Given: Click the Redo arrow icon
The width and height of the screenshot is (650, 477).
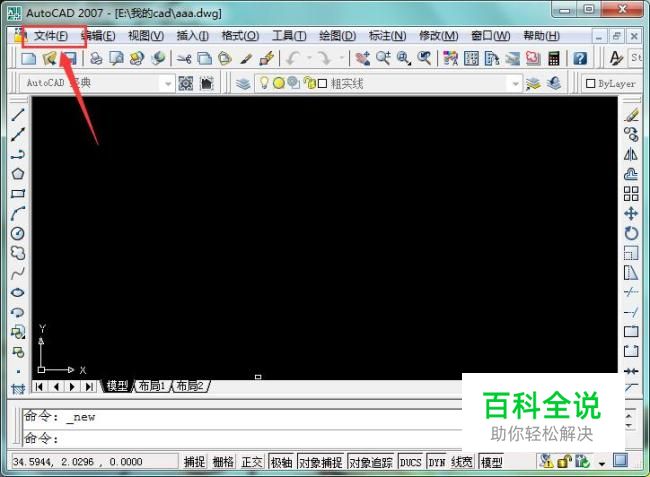Looking at the screenshot, I should click(x=325, y=58).
